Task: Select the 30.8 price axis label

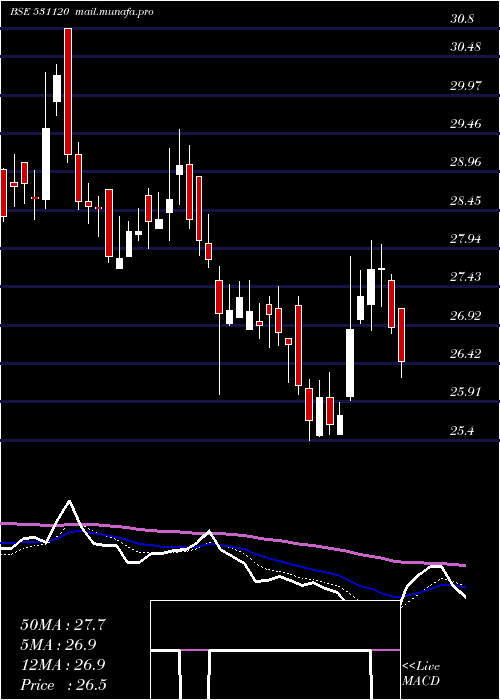Action: 462,19
